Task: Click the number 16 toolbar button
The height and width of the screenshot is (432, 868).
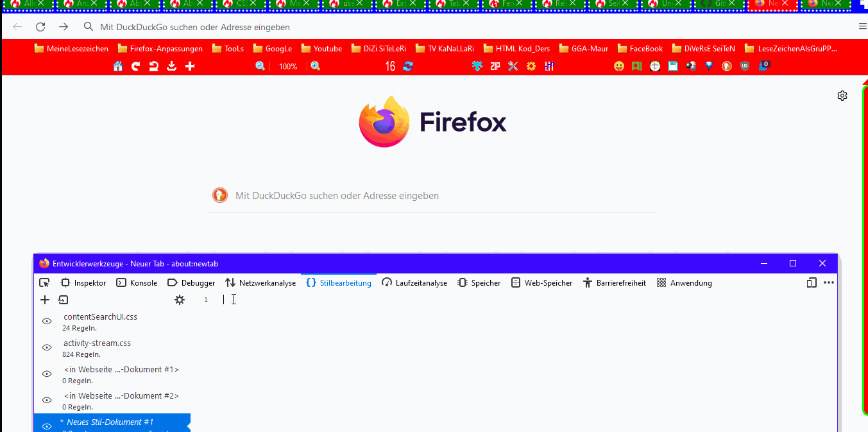Action: (x=390, y=66)
